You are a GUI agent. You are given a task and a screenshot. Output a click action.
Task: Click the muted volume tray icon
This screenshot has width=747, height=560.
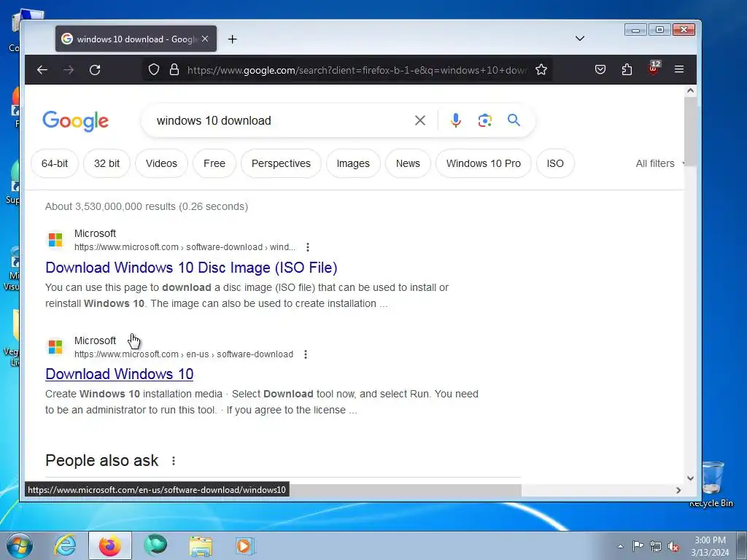click(673, 547)
